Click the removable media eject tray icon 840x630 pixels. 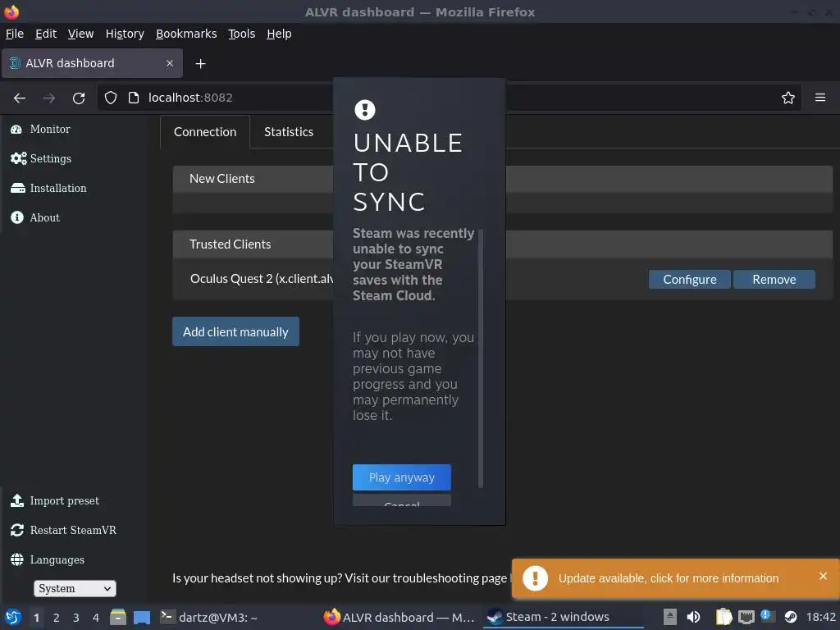pos(669,617)
